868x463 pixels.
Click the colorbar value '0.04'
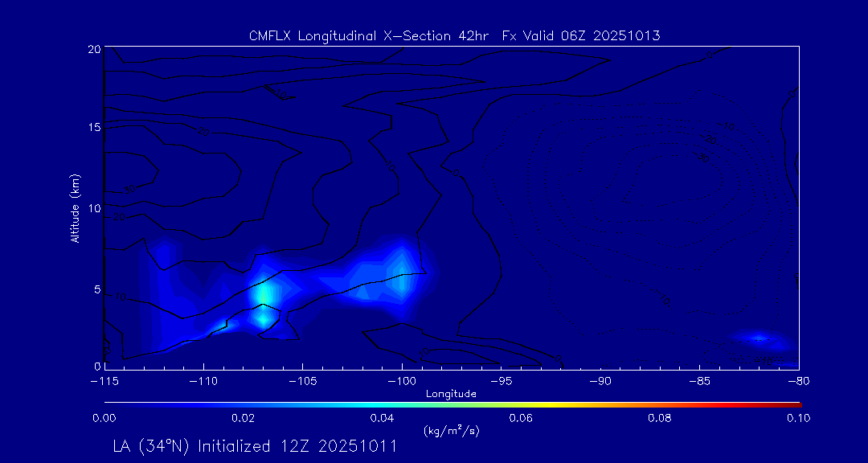[x=383, y=418]
